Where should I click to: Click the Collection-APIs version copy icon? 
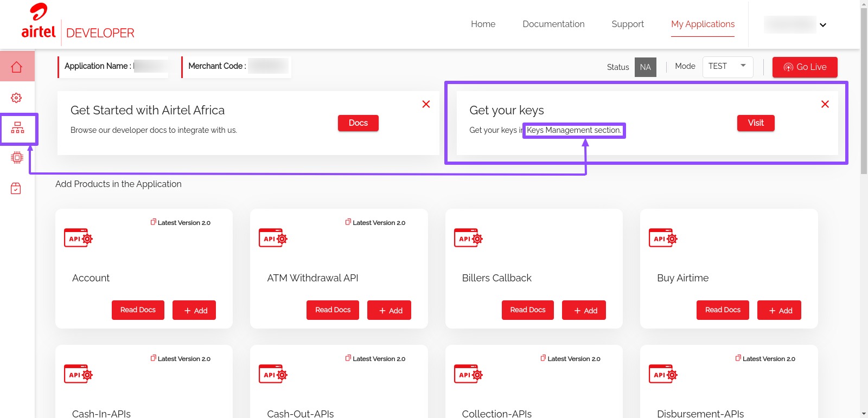pos(543,358)
